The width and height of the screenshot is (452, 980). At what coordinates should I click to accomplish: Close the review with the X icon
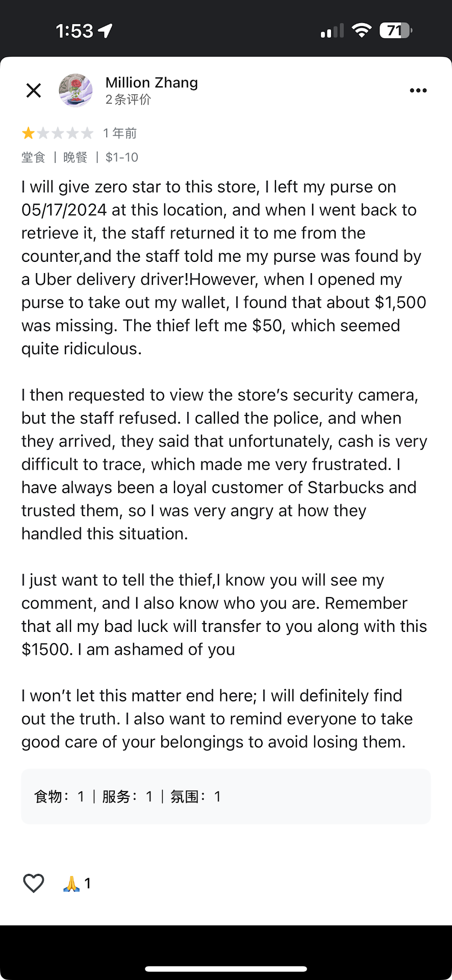point(34,91)
